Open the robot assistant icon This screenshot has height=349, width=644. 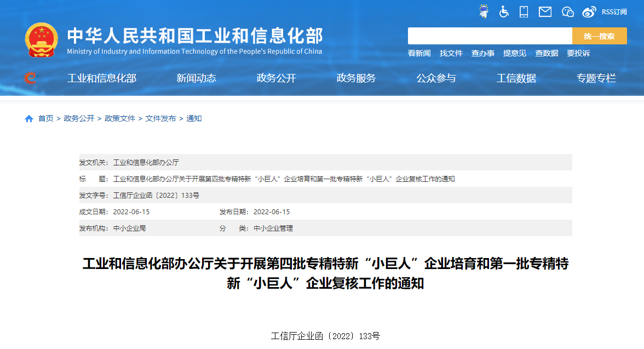pos(484,12)
